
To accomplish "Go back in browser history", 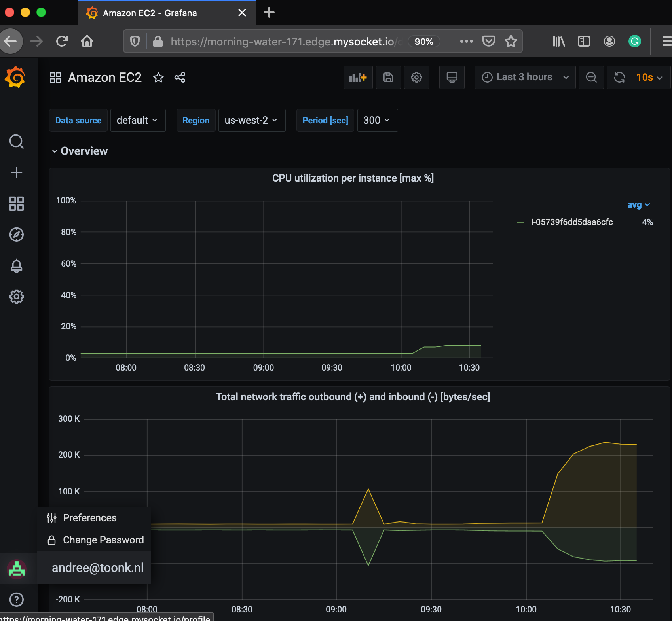I will point(11,41).
